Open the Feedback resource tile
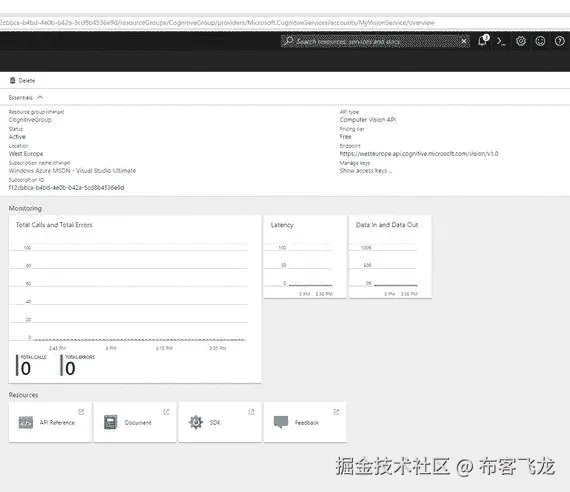This screenshot has height=492, width=570. click(305, 422)
